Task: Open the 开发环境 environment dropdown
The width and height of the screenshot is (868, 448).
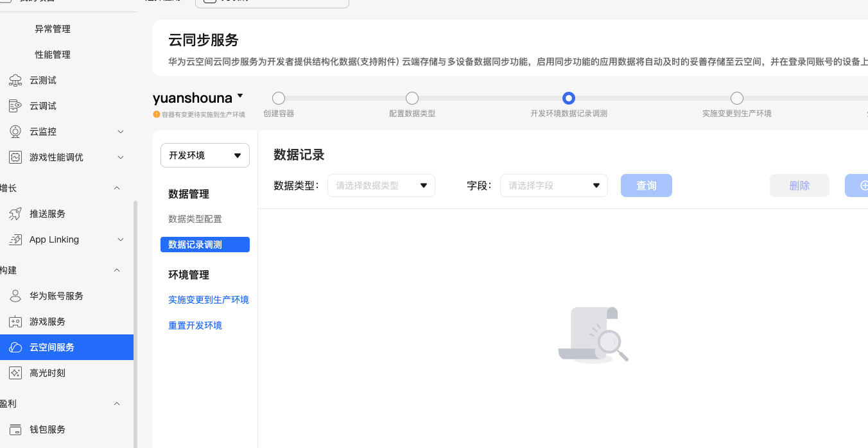Action: click(205, 155)
